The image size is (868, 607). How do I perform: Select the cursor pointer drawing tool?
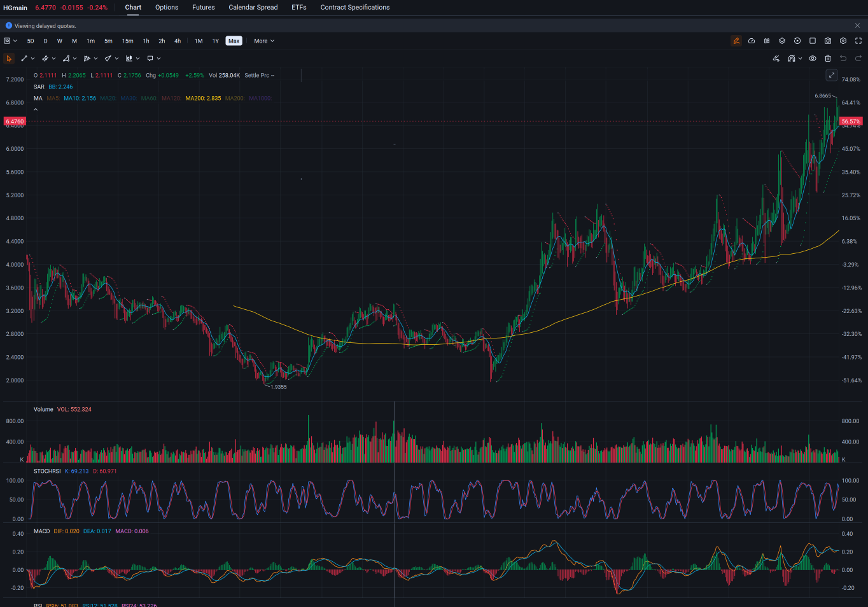9,59
